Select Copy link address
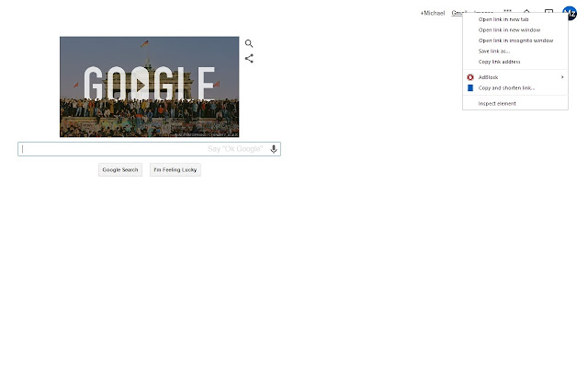The image size is (588, 368). (x=515, y=62)
